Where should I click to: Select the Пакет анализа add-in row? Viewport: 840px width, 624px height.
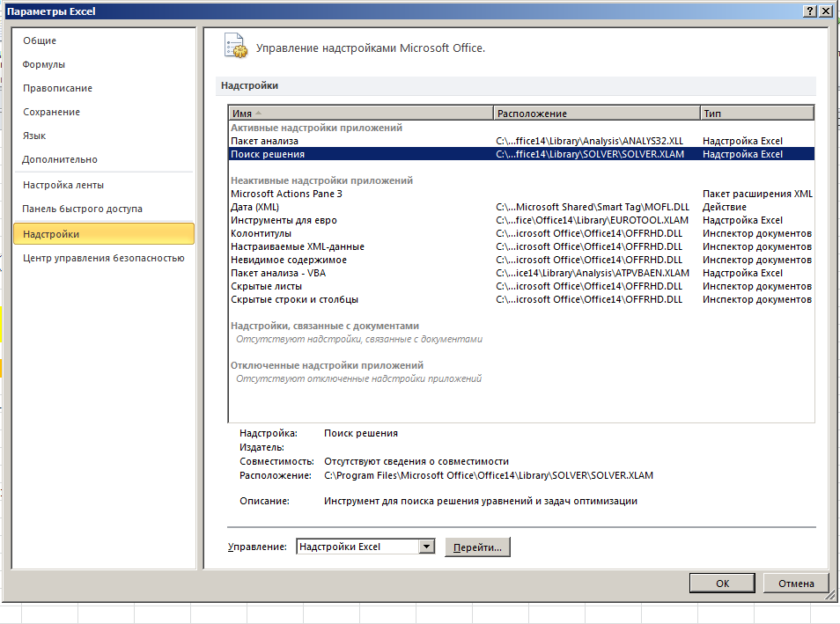pyautogui.click(x=522, y=141)
